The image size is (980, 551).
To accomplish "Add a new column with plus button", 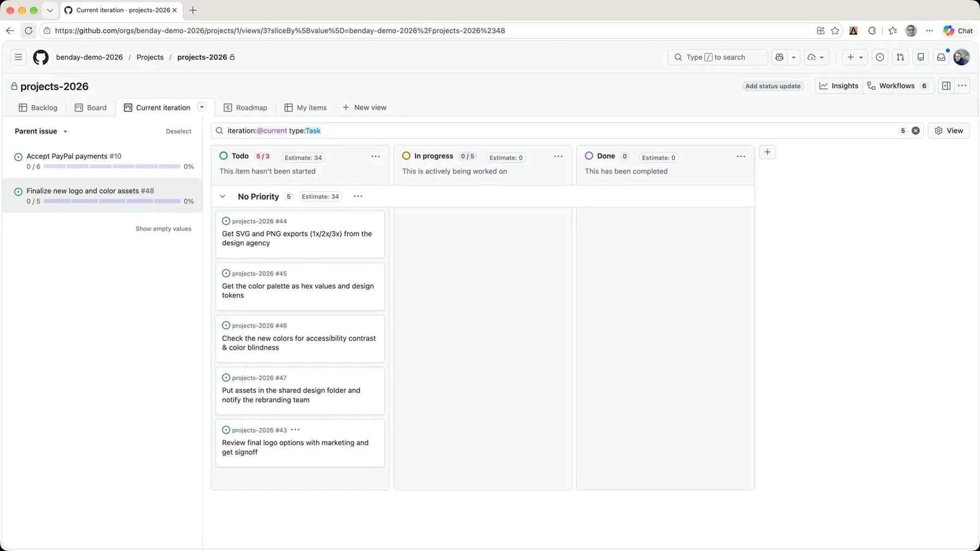I will tap(768, 152).
